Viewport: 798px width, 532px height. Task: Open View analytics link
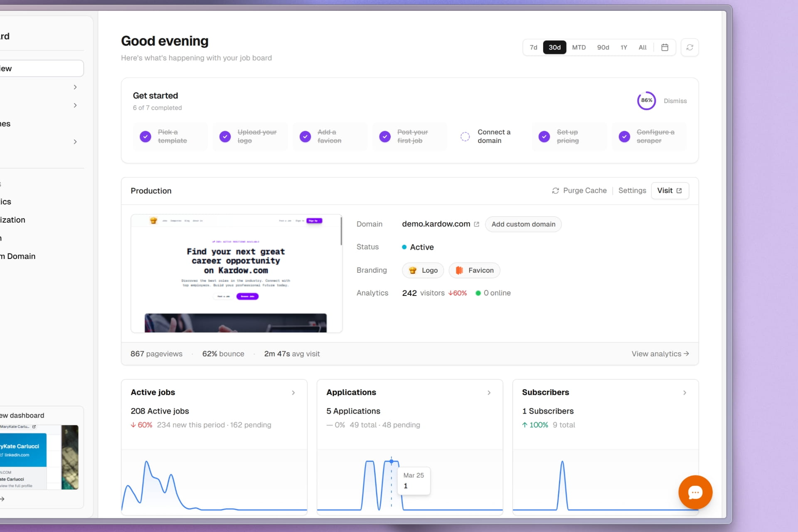click(660, 354)
